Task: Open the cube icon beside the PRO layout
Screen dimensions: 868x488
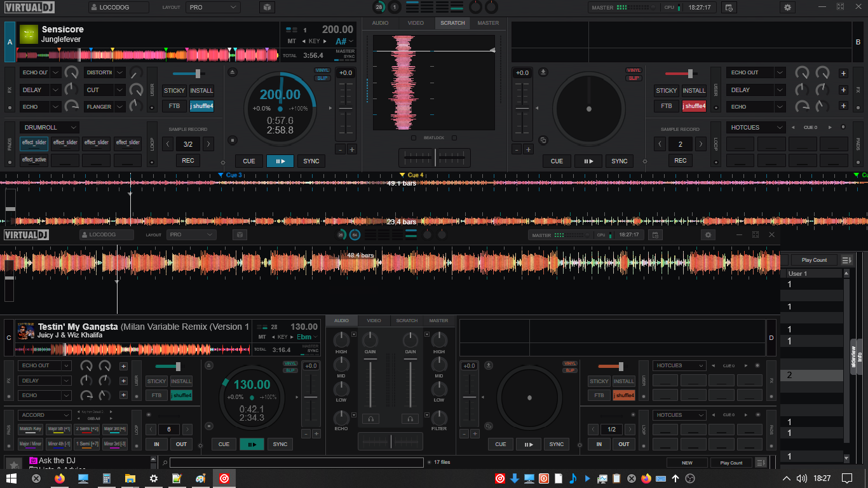Action: coord(267,8)
